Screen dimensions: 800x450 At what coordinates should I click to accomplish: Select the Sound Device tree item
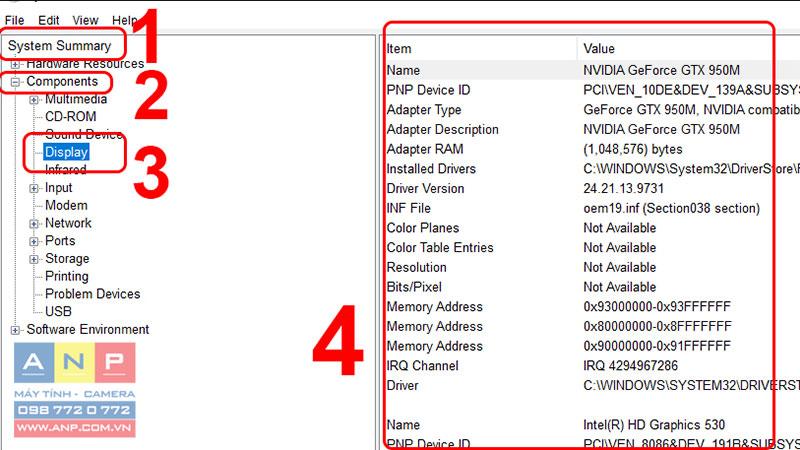[x=84, y=134]
